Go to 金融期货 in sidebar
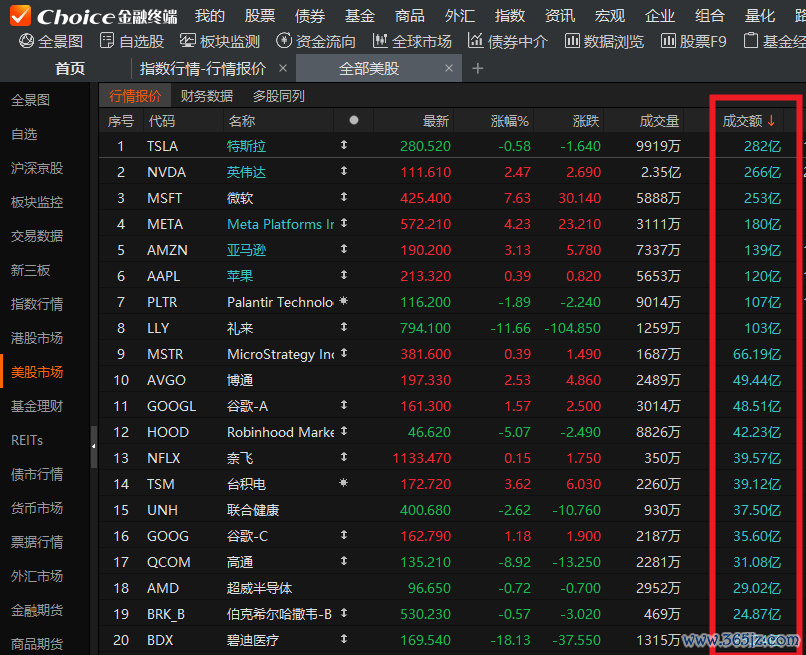This screenshot has height=655, width=806. pyautogui.click(x=37, y=610)
